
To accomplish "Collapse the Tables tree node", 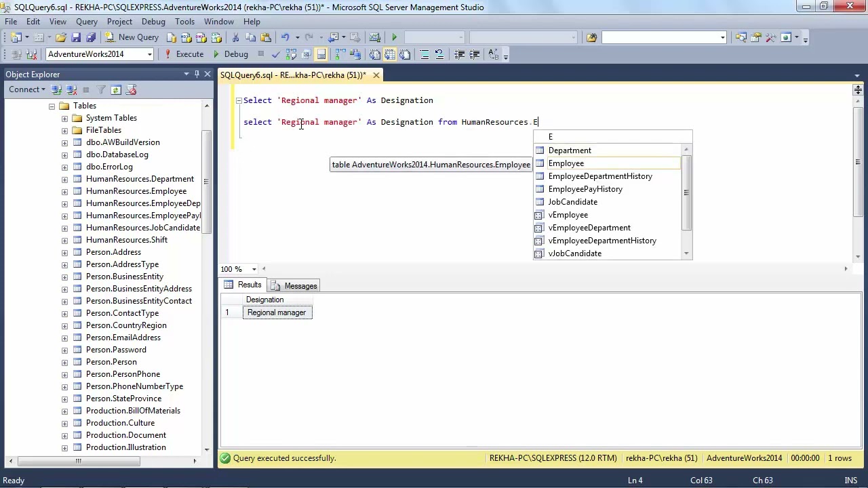I will (52, 106).
